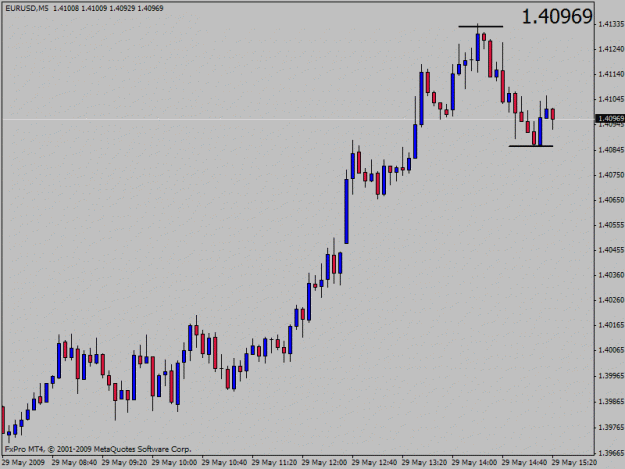Click the 29 May 11:20 time label

click(x=274, y=463)
